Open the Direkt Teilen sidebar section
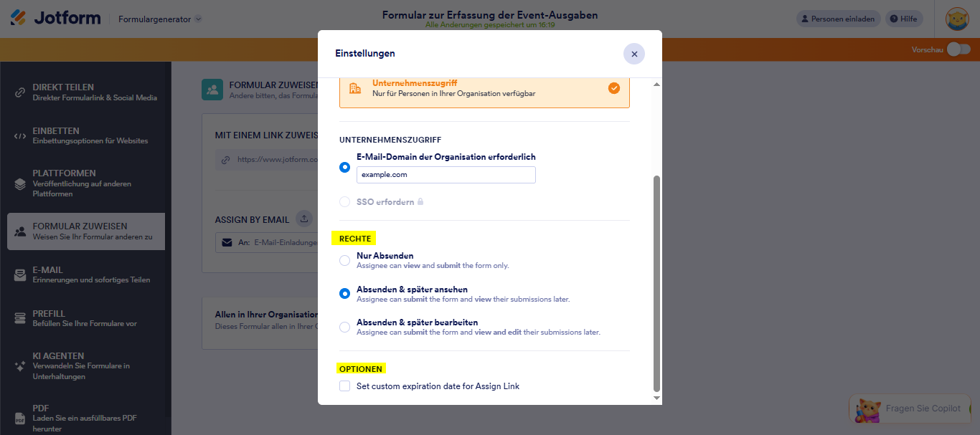980x435 pixels. tap(86, 92)
